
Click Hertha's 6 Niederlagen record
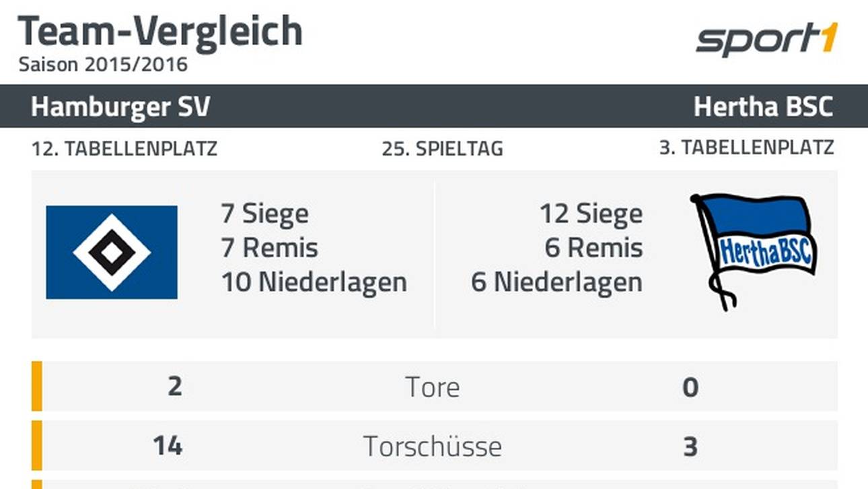tap(556, 282)
